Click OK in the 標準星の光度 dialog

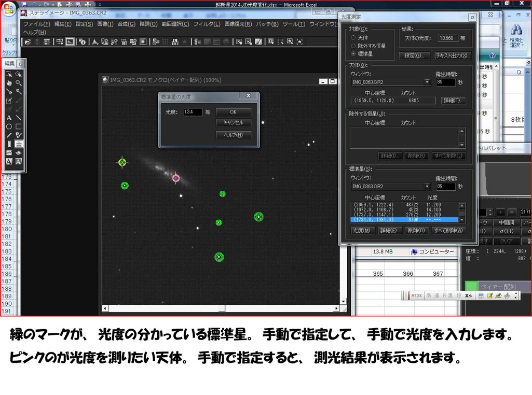tap(234, 112)
